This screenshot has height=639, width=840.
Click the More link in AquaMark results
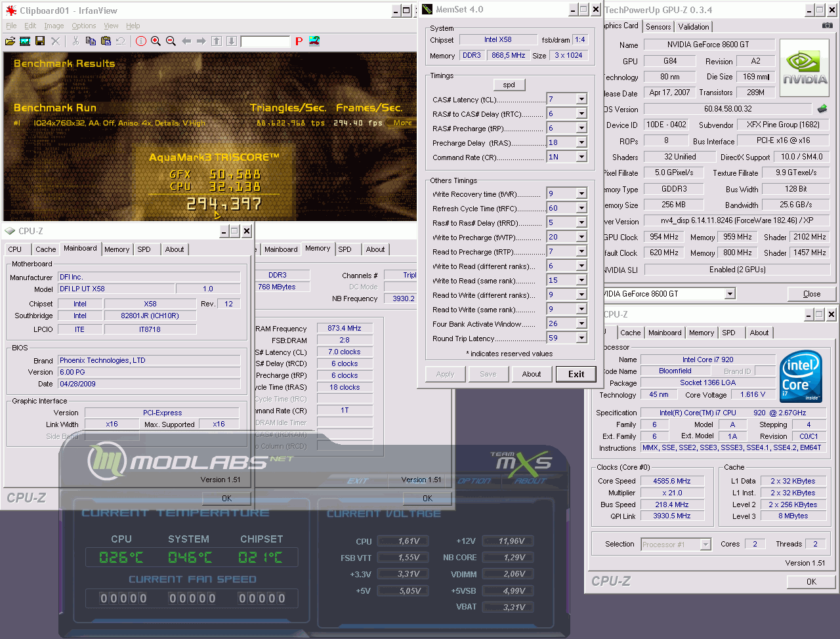pyautogui.click(x=403, y=123)
